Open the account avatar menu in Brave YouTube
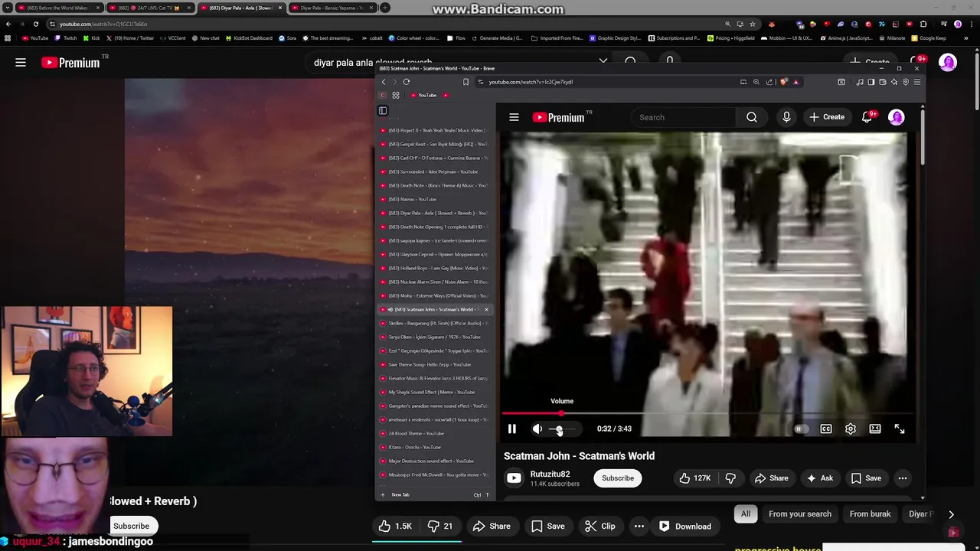Viewport: 980px width, 551px height. tap(896, 117)
